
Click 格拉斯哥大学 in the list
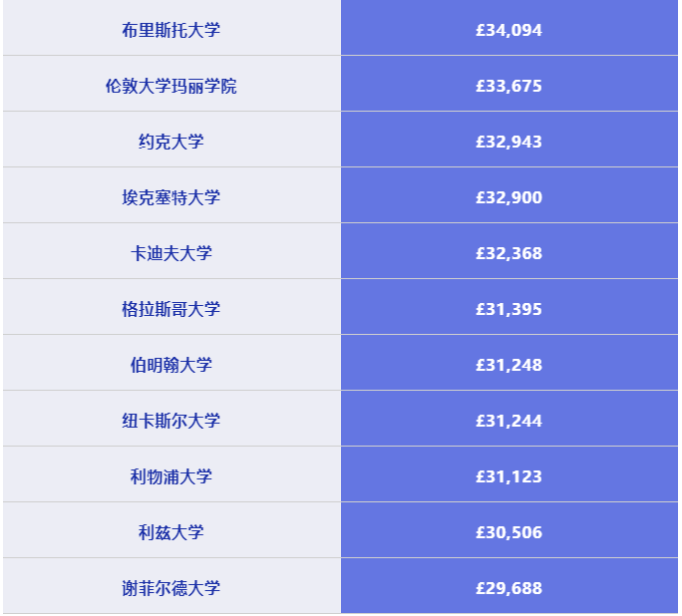click(171, 309)
